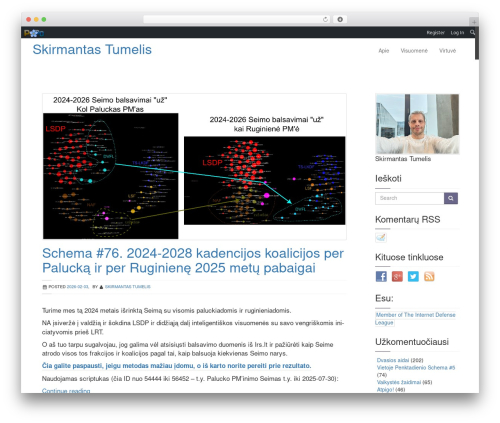Open 'Atpigo!' most commented link
Image resolution: width=500 pixels, height=423 pixels.
click(x=385, y=389)
